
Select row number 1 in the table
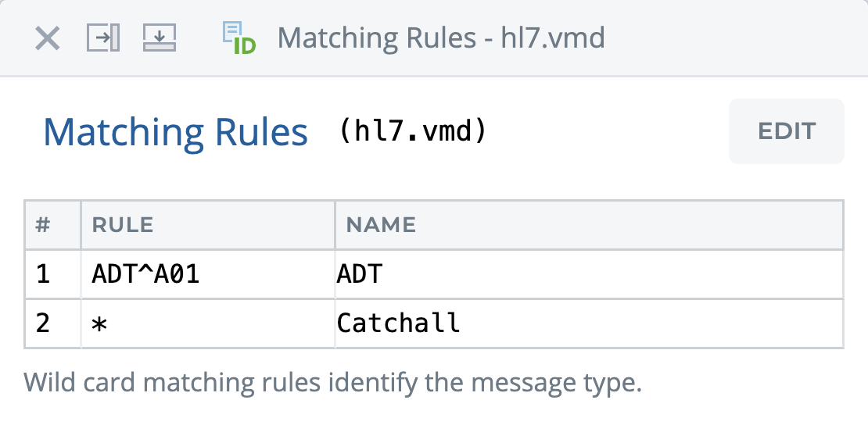pos(44,274)
